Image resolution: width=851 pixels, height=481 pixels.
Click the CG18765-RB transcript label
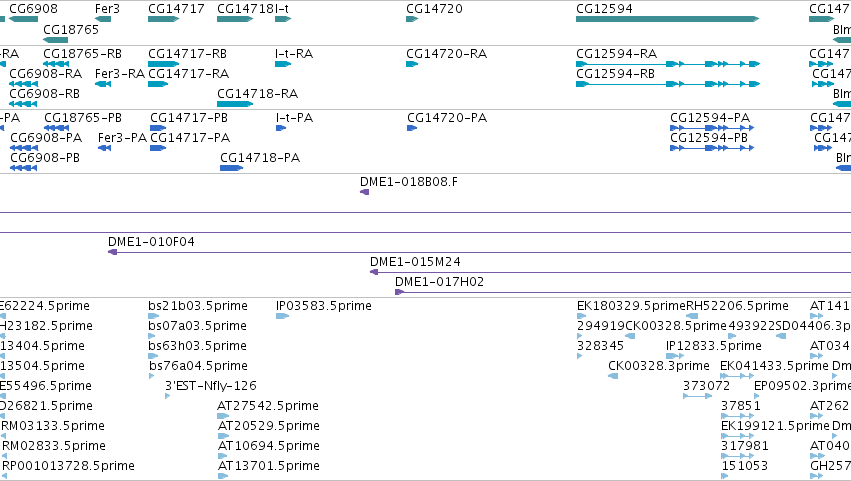coord(82,54)
